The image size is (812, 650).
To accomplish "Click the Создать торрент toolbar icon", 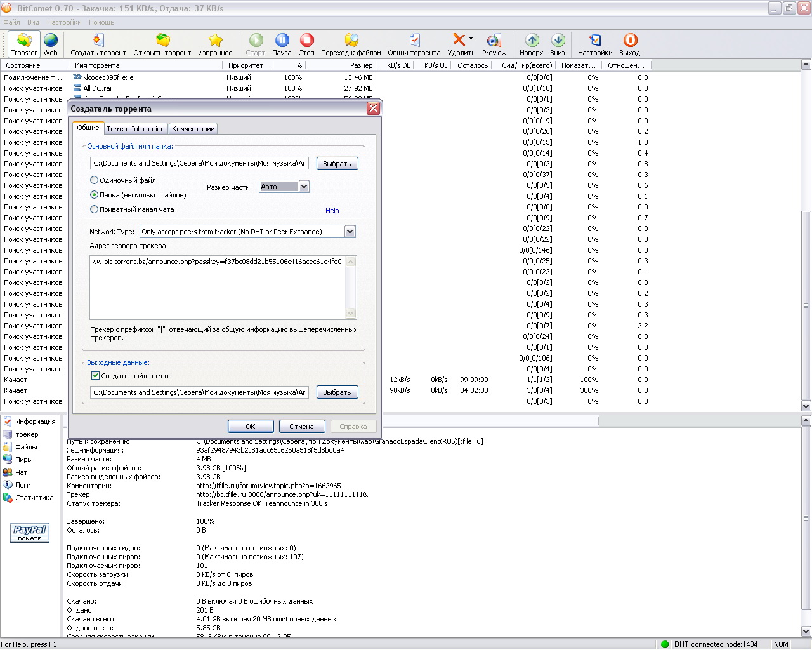I will pyautogui.click(x=98, y=44).
